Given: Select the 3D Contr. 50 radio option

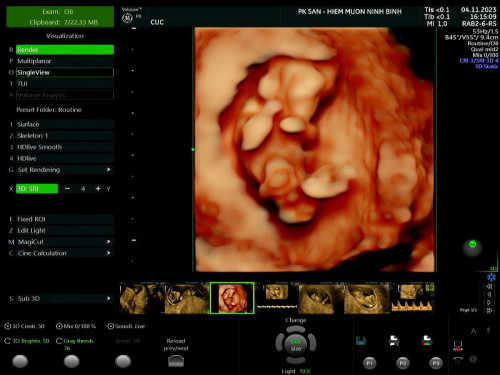Looking at the screenshot, I should coord(24,326).
